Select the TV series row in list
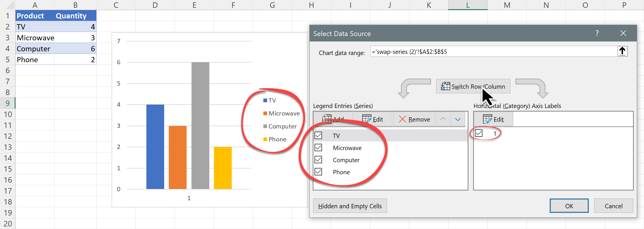 [x=390, y=135]
